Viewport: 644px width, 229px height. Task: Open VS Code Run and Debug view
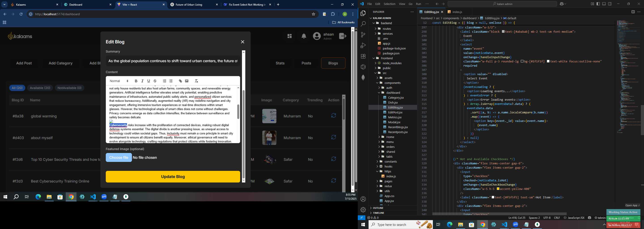click(363, 45)
